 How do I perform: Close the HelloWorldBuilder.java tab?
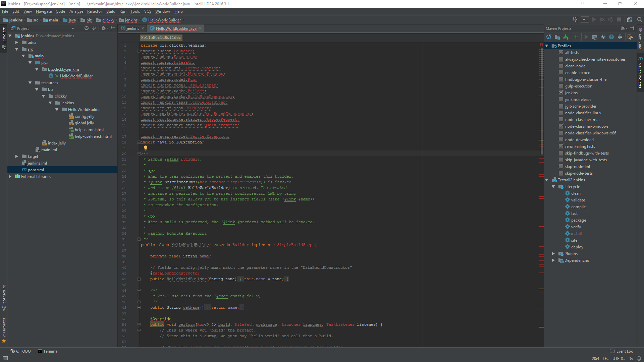(x=200, y=28)
